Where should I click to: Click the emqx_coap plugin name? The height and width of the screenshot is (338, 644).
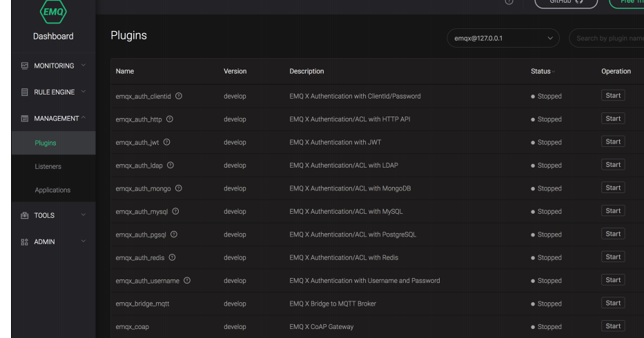click(133, 326)
